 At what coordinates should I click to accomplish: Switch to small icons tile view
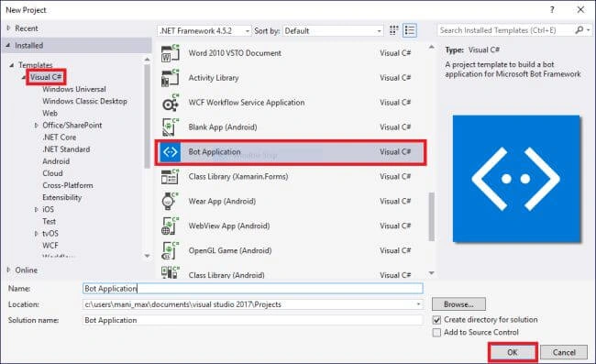pyautogui.click(x=393, y=30)
